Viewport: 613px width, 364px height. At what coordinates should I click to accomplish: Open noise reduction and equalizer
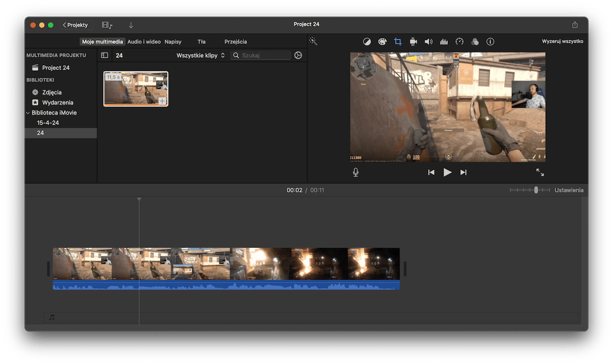point(444,42)
